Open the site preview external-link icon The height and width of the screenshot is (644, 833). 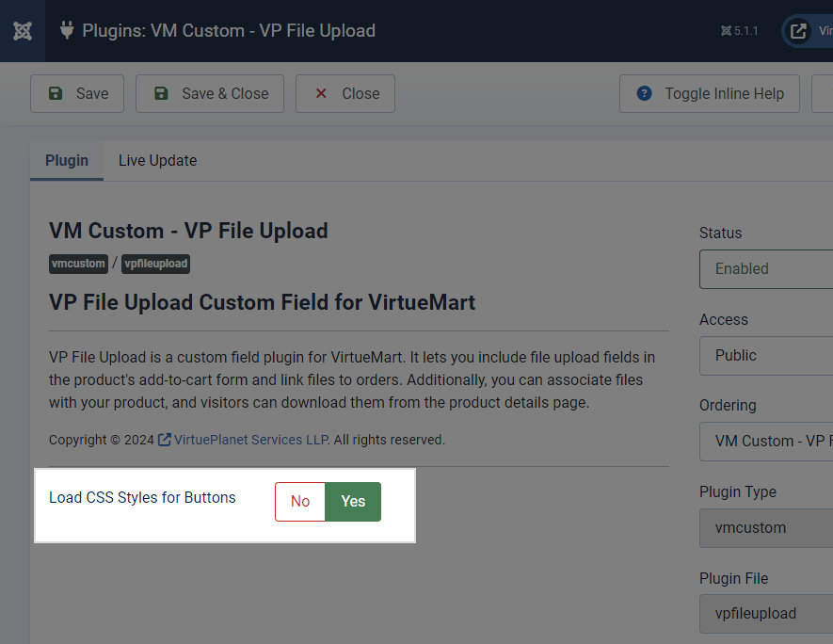798,31
